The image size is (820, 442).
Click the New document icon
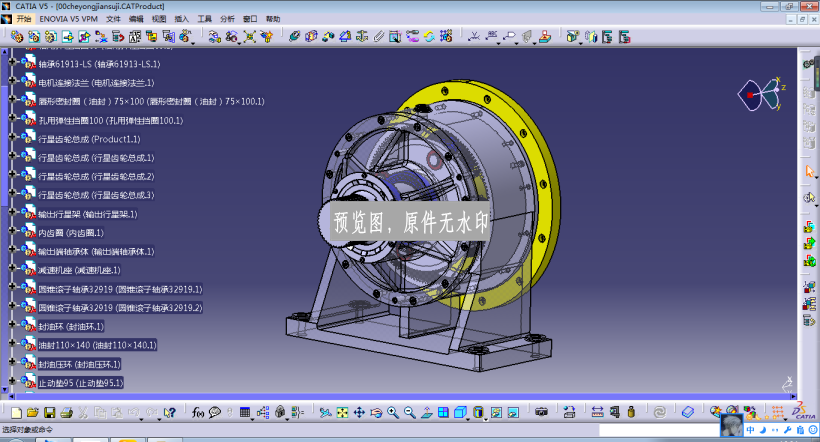click(x=16, y=413)
